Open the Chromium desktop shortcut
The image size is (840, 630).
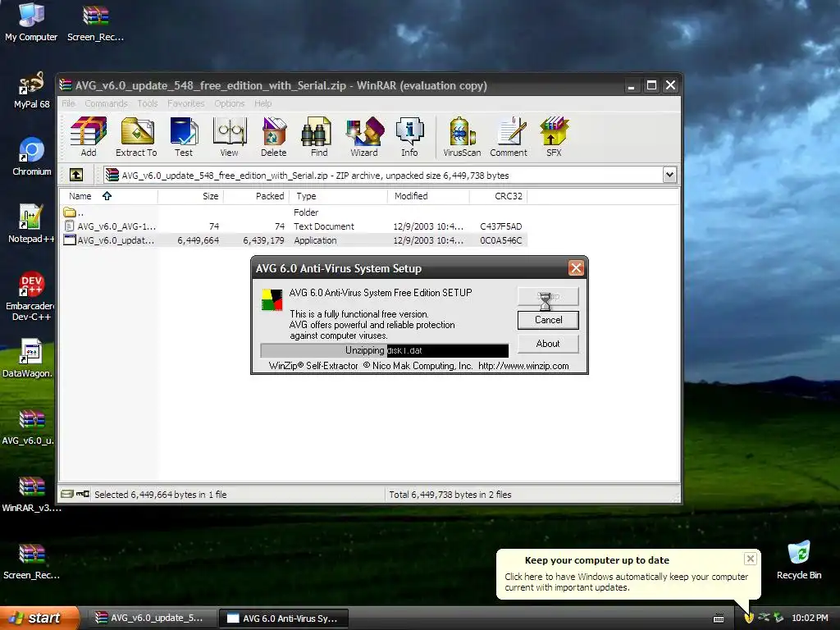pyautogui.click(x=31, y=157)
